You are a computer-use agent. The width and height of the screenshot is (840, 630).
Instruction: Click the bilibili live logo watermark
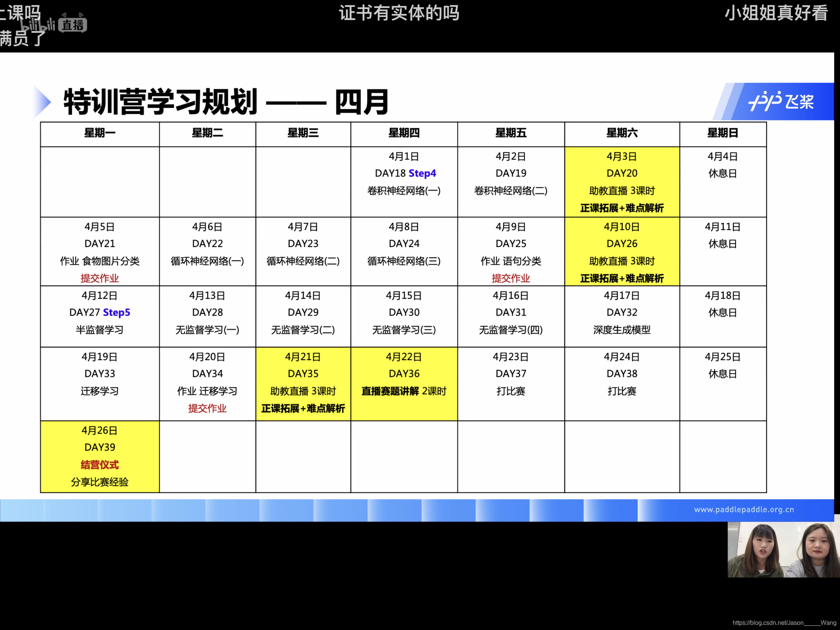38,25
